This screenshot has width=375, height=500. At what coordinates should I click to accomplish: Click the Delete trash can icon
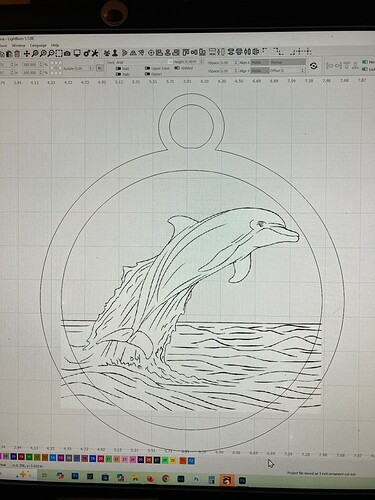click(17, 53)
